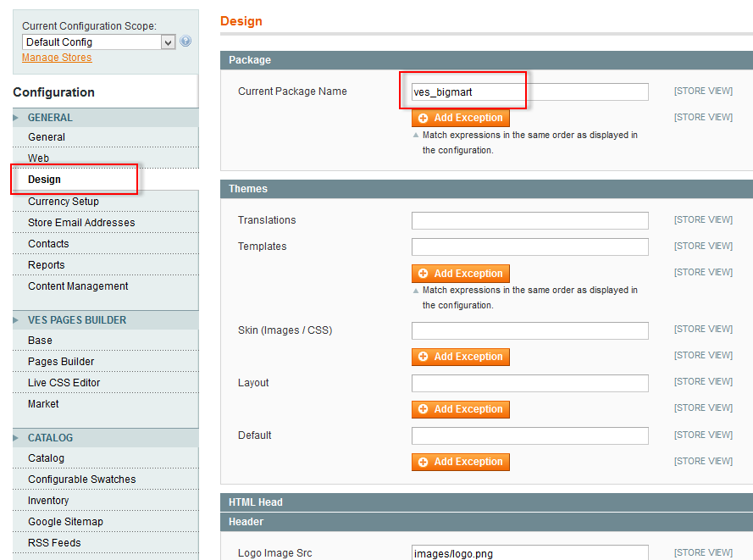Select Design in the configuration menu
This screenshot has height=560, width=753.
tap(44, 180)
